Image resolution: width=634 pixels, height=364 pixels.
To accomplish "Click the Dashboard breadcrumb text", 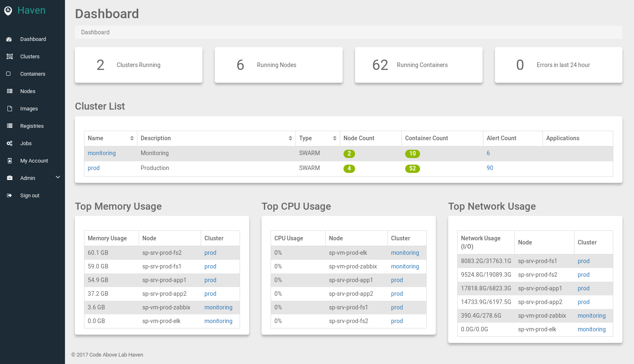I will (x=95, y=32).
